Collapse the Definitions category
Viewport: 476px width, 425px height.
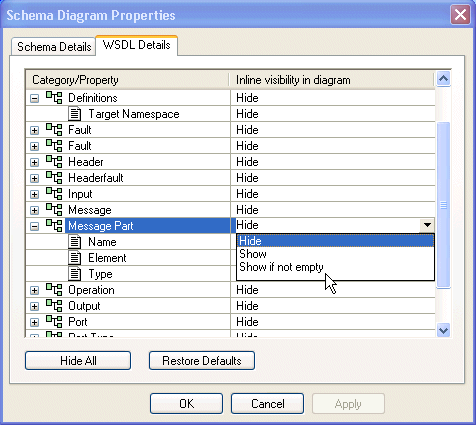(34, 98)
